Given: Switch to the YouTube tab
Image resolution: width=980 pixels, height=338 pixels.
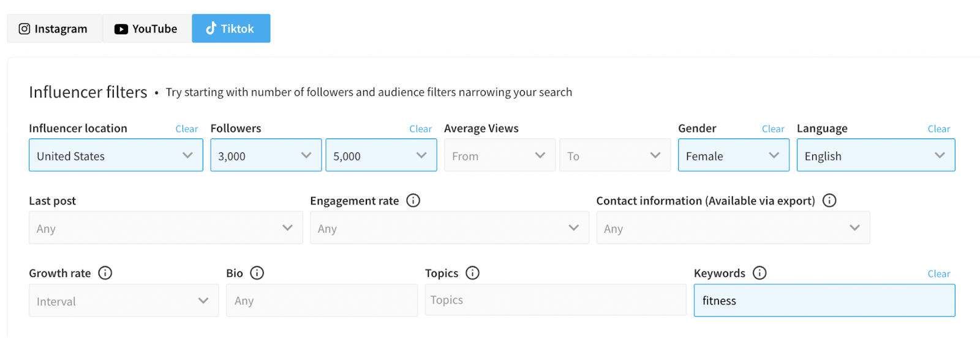Looking at the screenshot, I should click(147, 29).
